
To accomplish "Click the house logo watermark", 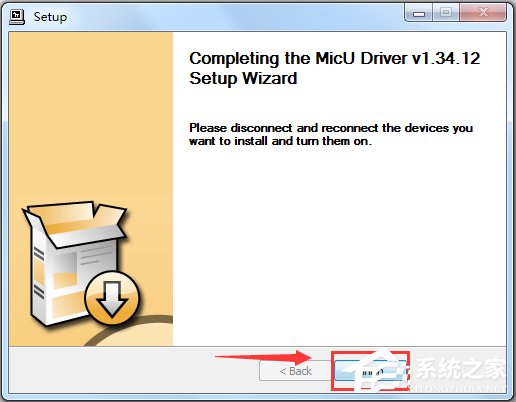I will [376, 370].
